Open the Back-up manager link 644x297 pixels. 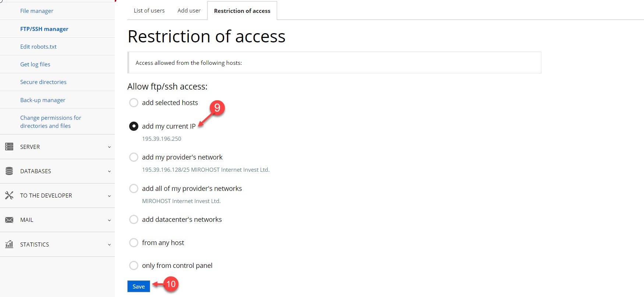pyautogui.click(x=43, y=100)
